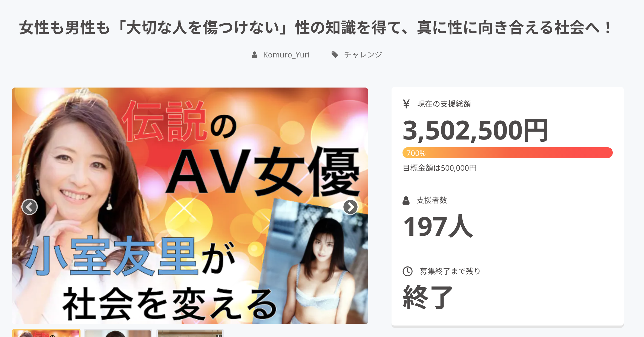The height and width of the screenshot is (337, 644).
Task: Click the project title heading
Action: point(315,28)
